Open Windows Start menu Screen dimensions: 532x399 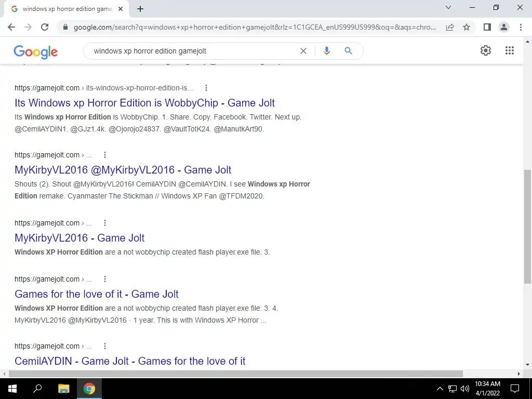pos(12,389)
